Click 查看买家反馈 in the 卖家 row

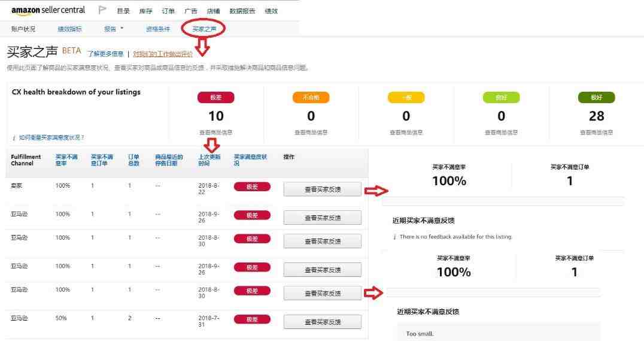(323, 189)
